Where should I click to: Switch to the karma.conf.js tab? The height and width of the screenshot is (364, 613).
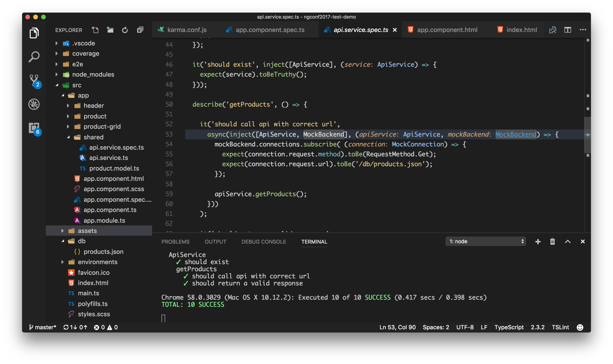point(187,30)
